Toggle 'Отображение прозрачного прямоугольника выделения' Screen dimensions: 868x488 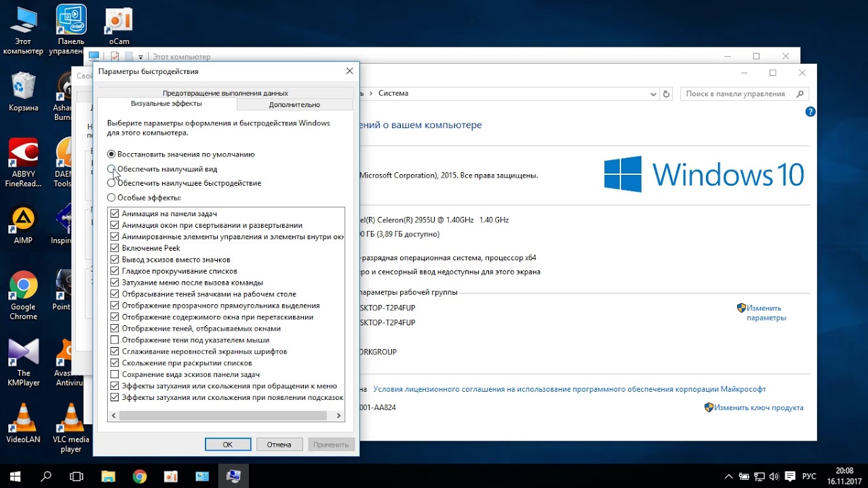coord(115,306)
